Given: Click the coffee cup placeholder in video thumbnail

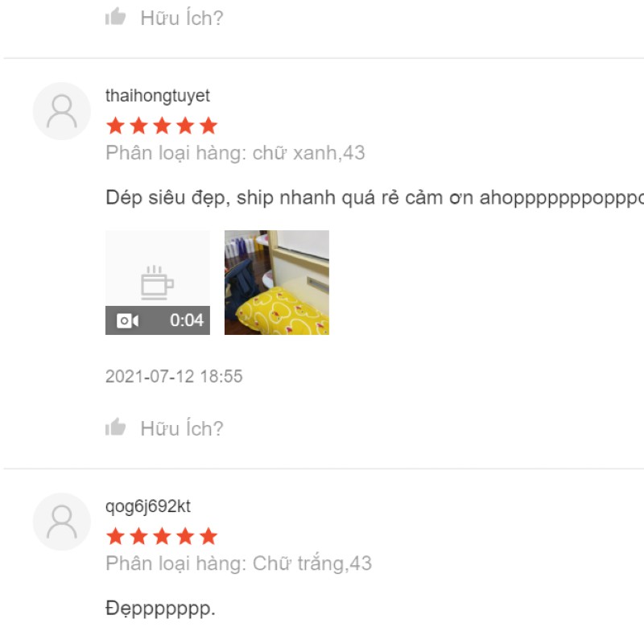Looking at the screenshot, I should click(x=157, y=283).
